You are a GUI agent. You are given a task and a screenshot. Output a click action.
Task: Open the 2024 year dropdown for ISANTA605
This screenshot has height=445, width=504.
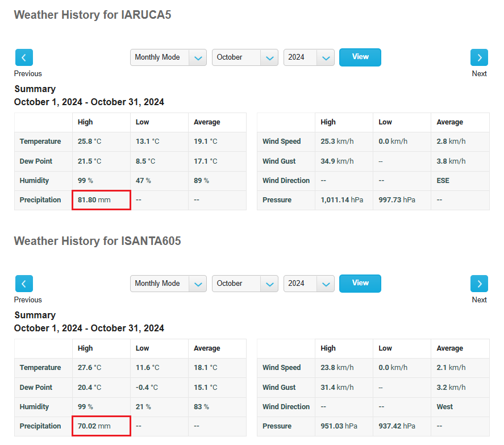tap(309, 284)
